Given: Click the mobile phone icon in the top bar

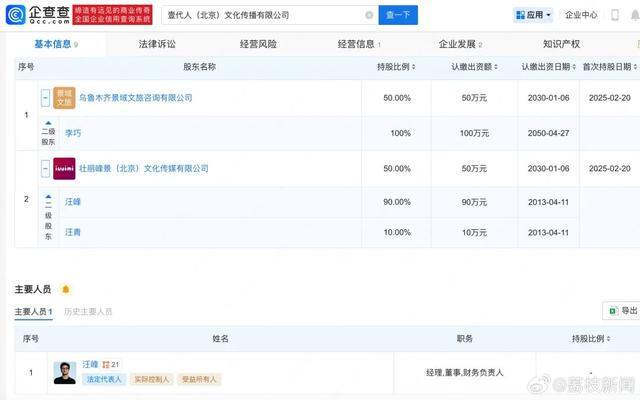Looking at the screenshot, I should click(x=615, y=15).
